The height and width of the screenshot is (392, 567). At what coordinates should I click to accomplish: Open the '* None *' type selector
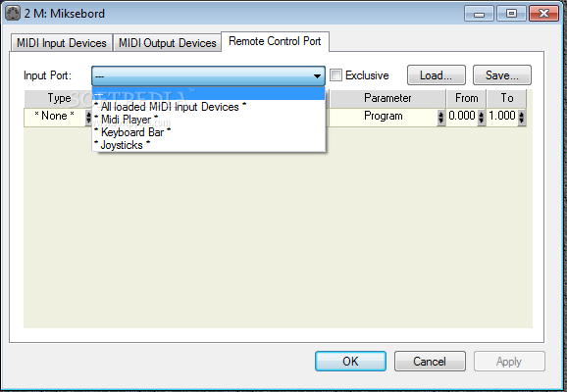pos(54,116)
